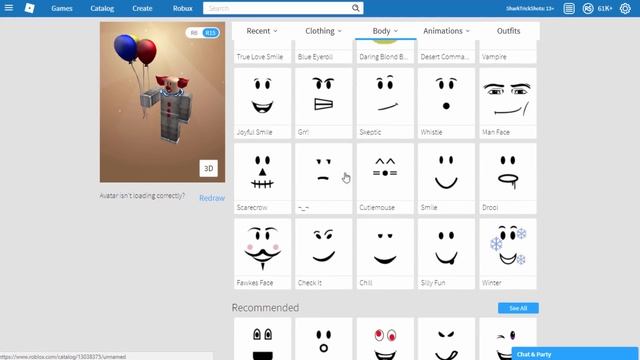This screenshot has height=360, width=640.
Task: Open the Chat & Party panel
Action: (x=575, y=354)
